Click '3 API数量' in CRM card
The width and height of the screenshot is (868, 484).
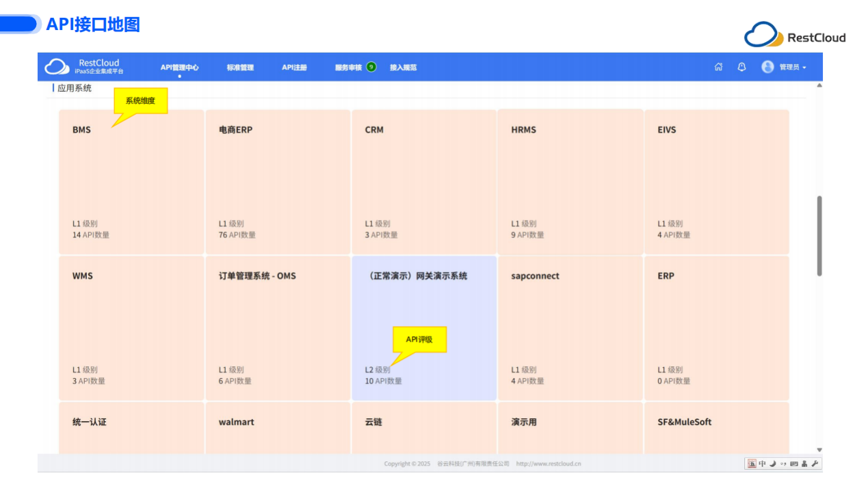point(381,235)
